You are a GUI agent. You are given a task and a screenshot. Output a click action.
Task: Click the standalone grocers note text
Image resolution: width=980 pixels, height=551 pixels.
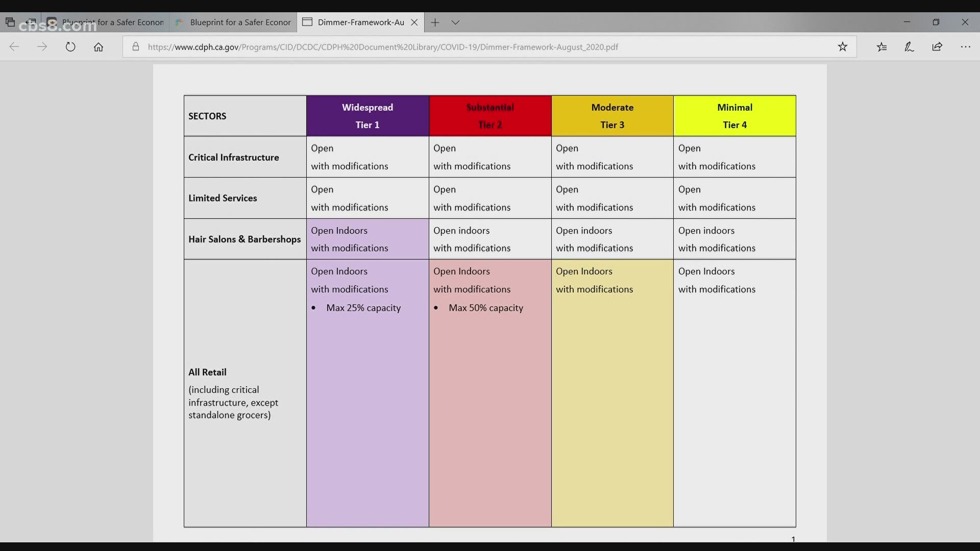pyautogui.click(x=233, y=403)
